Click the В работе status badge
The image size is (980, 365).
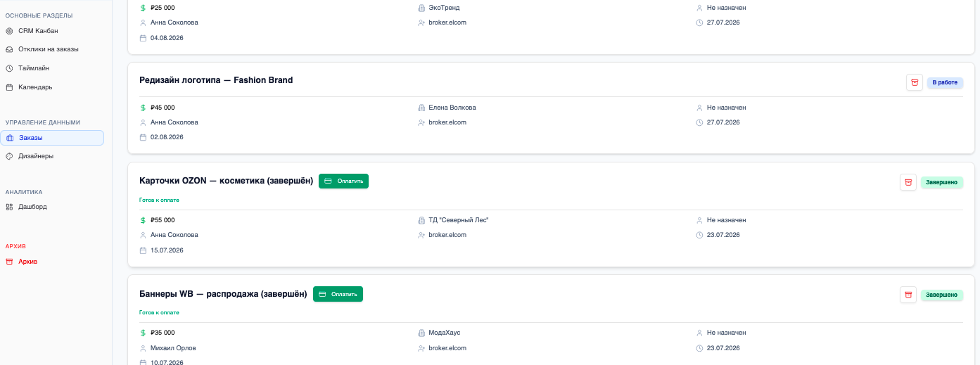click(x=945, y=82)
